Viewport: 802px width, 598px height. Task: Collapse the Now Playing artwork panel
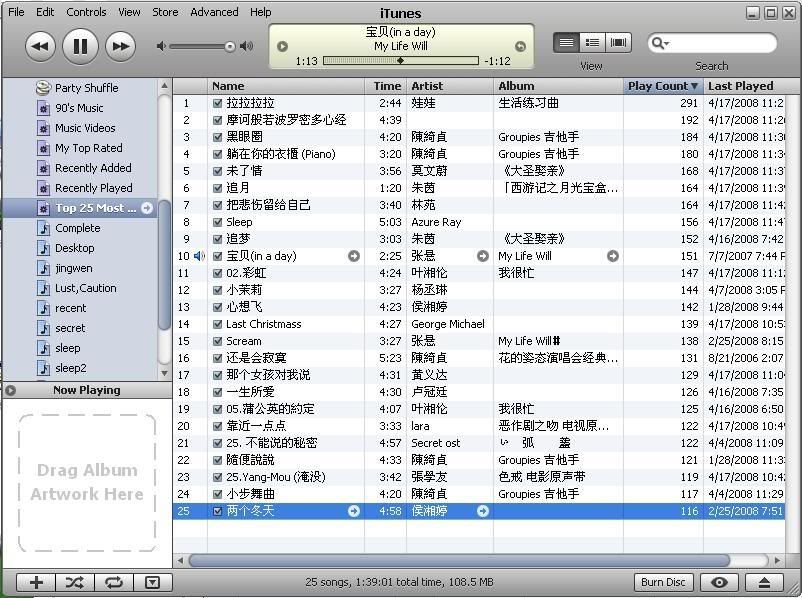(11, 390)
